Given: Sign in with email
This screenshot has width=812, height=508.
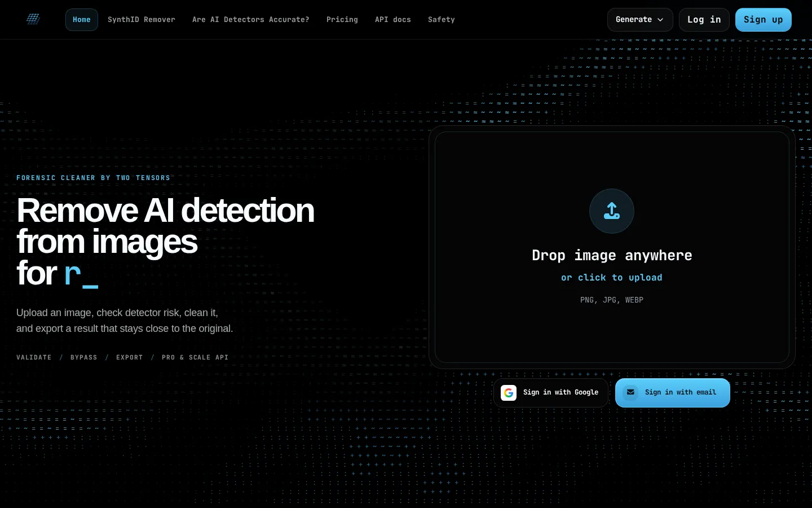Looking at the screenshot, I should point(673,393).
